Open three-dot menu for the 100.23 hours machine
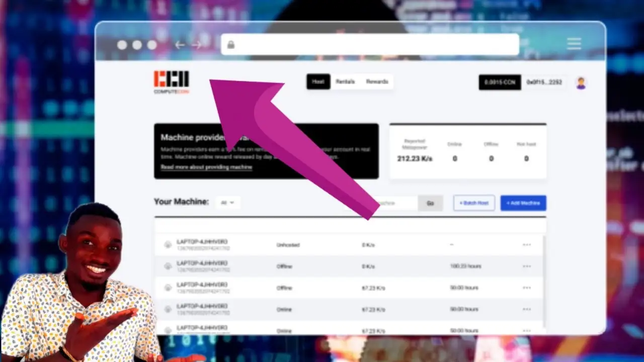644x362 pixels. pyautogui.click(x=526, y=266)
